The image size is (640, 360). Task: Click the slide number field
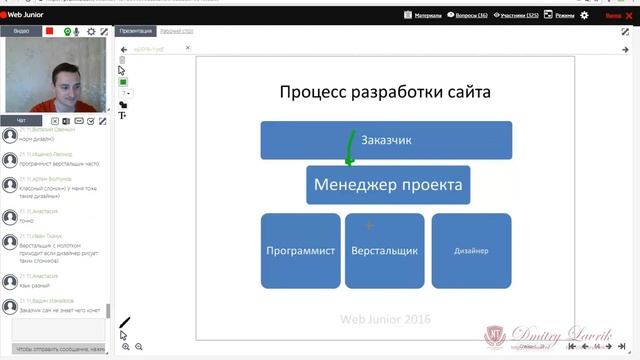tap(597, 346)
